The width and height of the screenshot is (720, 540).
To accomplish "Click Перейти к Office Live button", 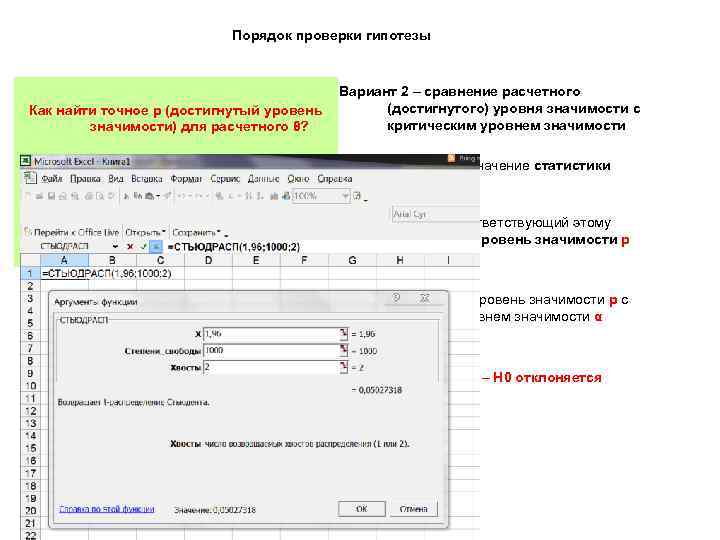I will click(x=72, y=232).
